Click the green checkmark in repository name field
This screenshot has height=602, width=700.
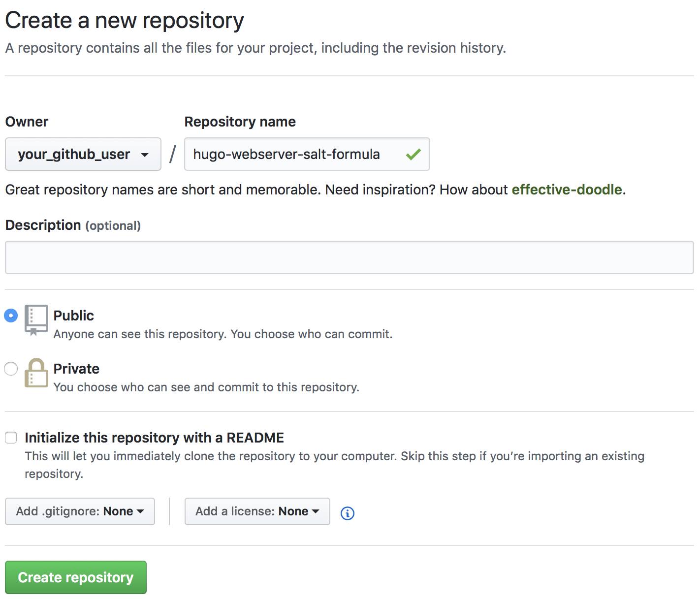pos(412,154)
